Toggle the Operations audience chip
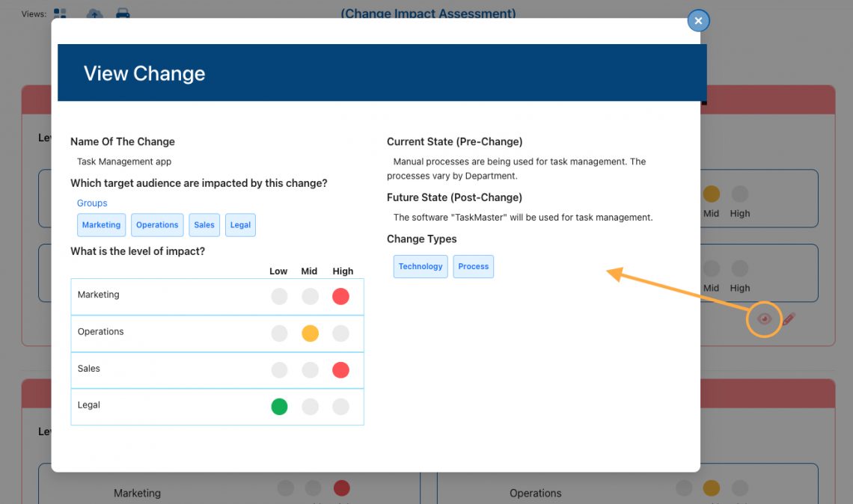Viewport: 853px width, 504px height. tap(157, 224)
